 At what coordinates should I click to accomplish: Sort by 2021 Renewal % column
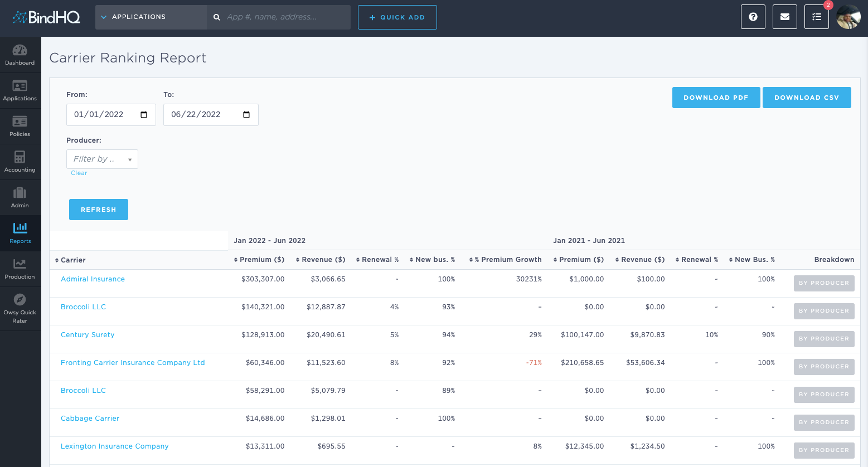(x=697, y=260)
